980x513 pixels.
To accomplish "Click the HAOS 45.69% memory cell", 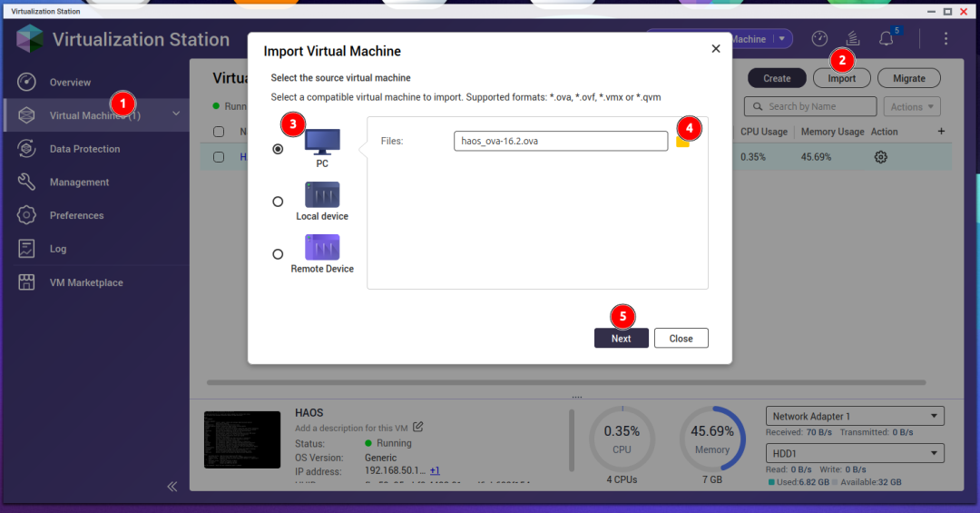I will point(817,157).
